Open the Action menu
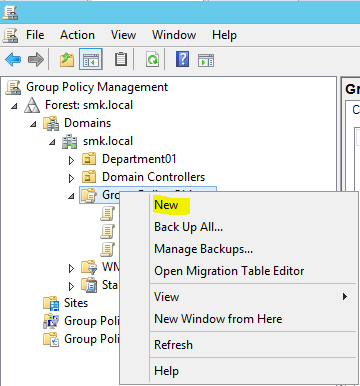 [77, 35]
